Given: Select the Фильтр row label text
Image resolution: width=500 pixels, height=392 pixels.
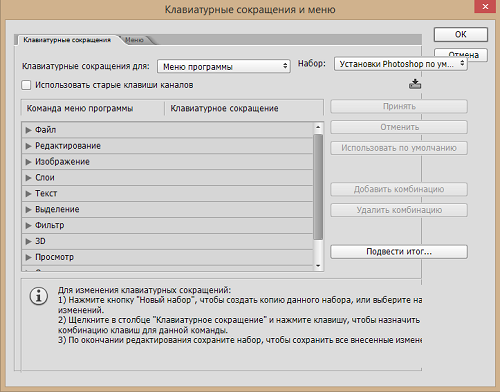Looking at the screenshot, I should [x=50, y=226].
